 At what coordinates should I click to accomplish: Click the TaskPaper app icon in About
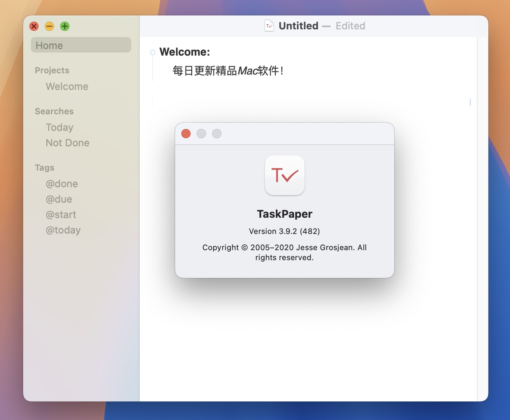coord(285,176)
